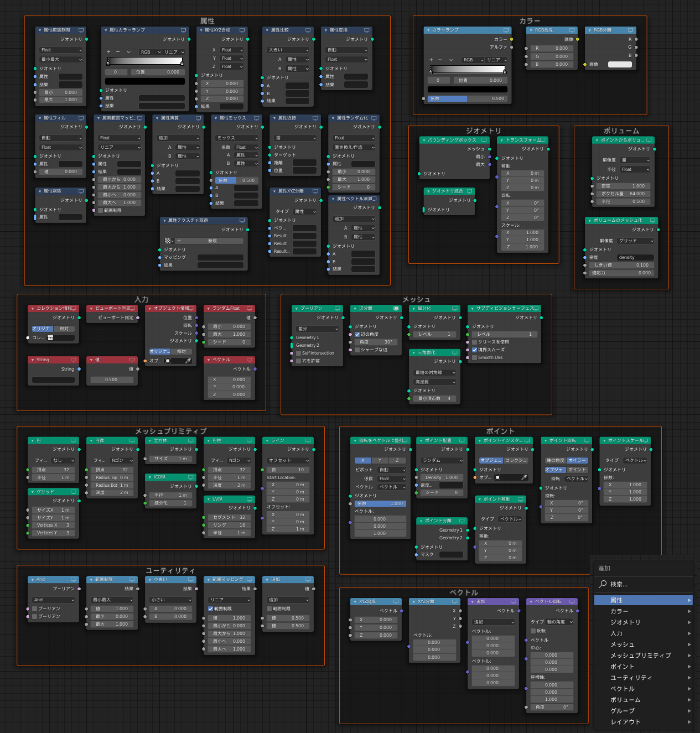Screen dimensions: 700x733
Task: Open 属性 submenu in 追加 menu
Action: coord(643,600)
